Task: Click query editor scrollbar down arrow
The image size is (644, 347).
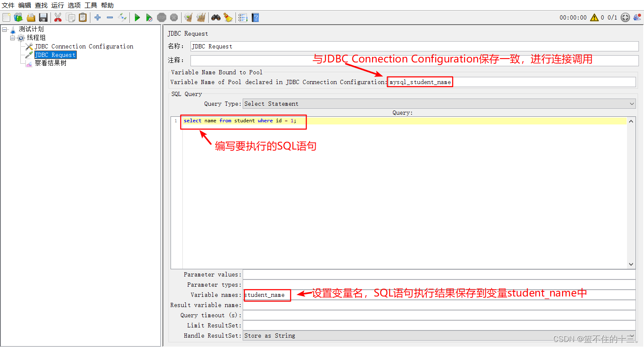Action: click(631, 264)
